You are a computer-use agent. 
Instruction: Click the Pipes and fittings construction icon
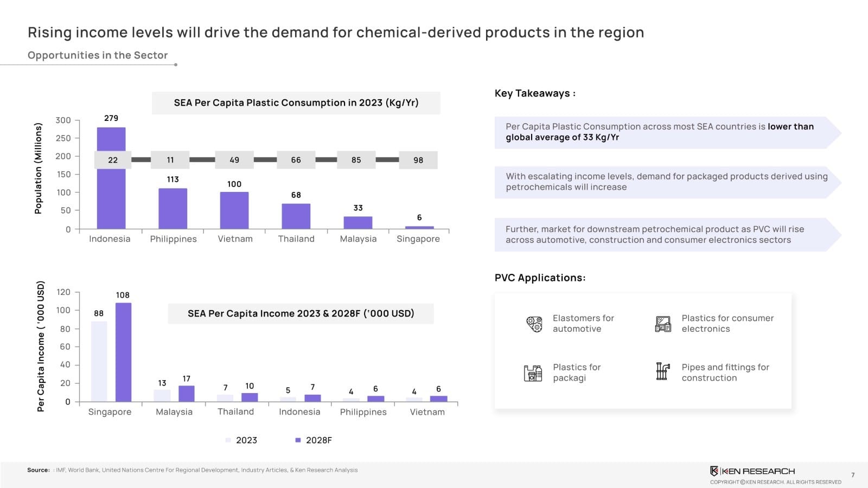(662, 371)
